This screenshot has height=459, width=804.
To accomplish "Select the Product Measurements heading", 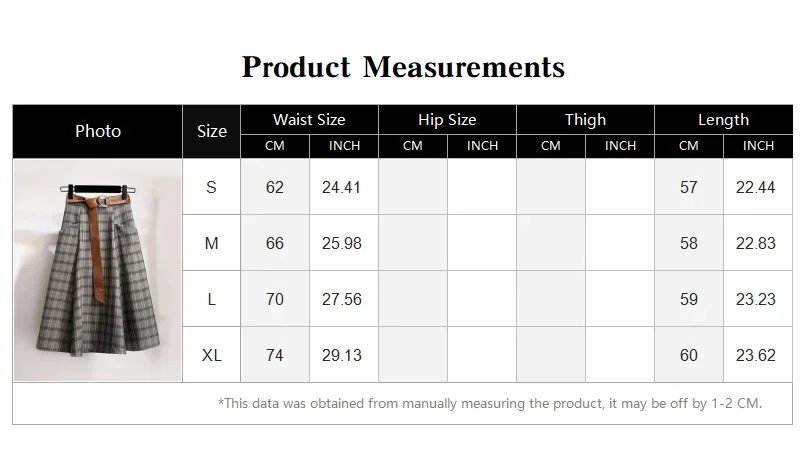I will coord(403,67).
